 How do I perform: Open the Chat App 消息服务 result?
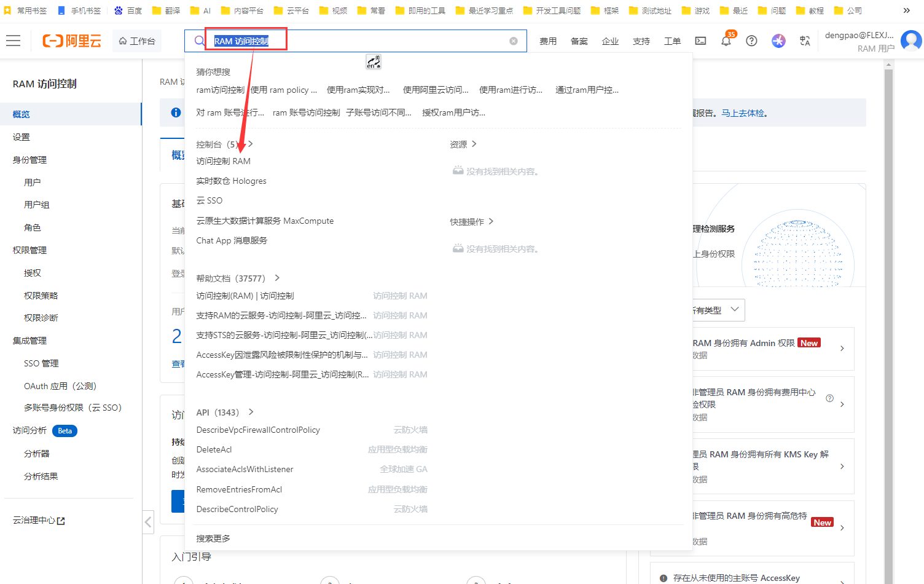click(232, 240)
